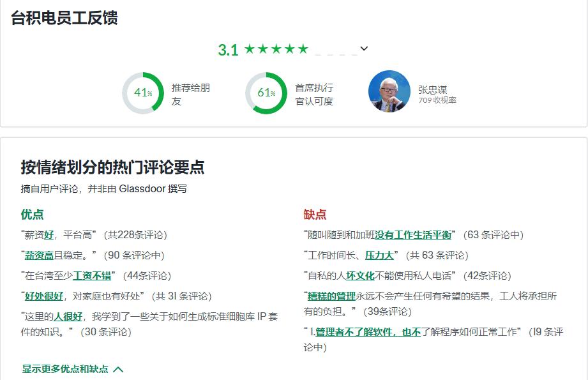Click the five-star rating display
Screen dimensions: 588x380
pyautogui.click(x=276, y=49)
